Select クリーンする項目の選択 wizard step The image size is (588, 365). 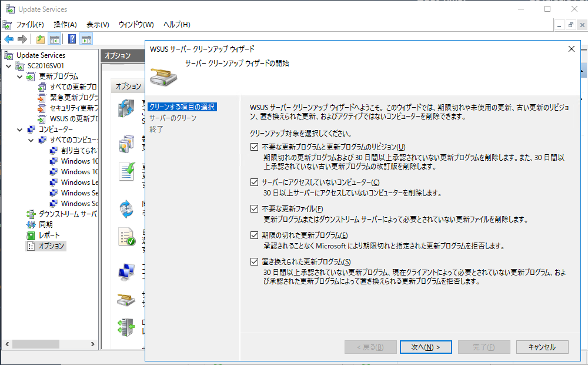click(182, 107)
